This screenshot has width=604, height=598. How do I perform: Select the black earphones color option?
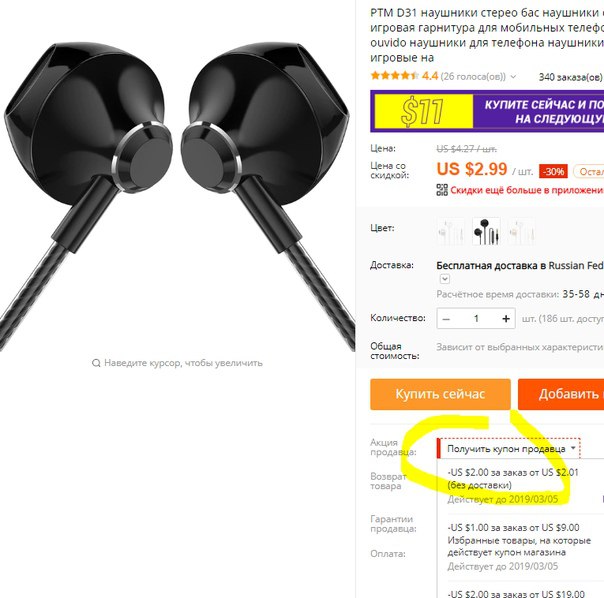pos(486,231)
